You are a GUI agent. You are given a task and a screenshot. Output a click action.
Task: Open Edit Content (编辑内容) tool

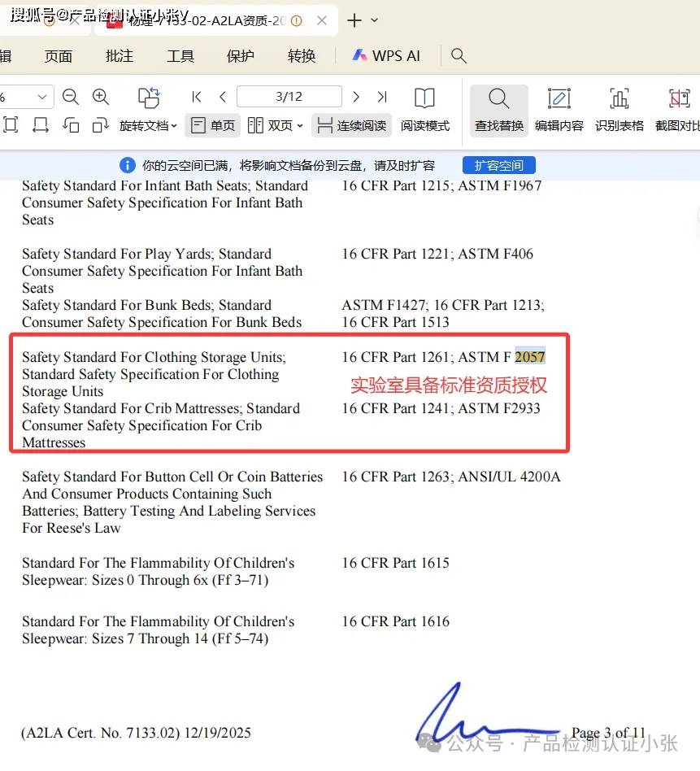coord(559,110)
